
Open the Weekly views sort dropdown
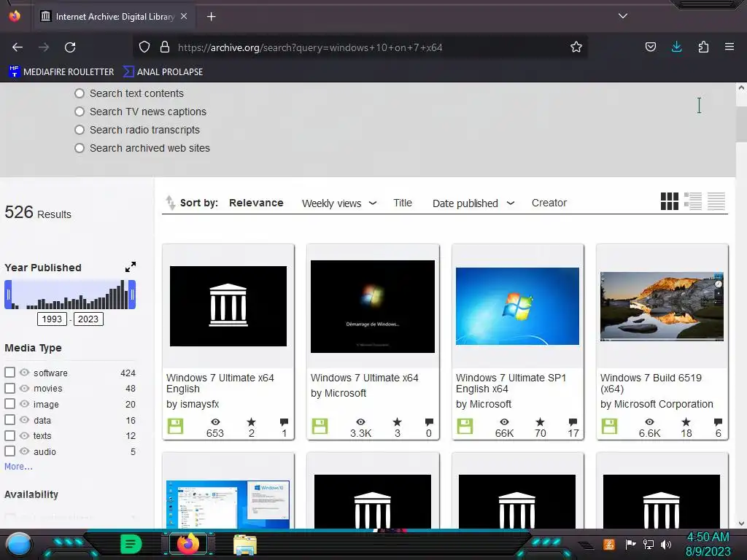coord(339,203)
